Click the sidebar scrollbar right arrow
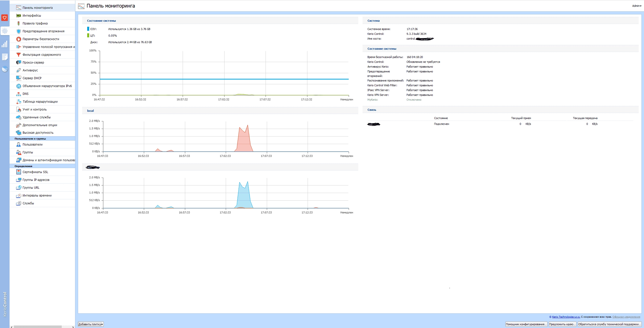The width and height of the screenshot is (644, 328). 73,327
